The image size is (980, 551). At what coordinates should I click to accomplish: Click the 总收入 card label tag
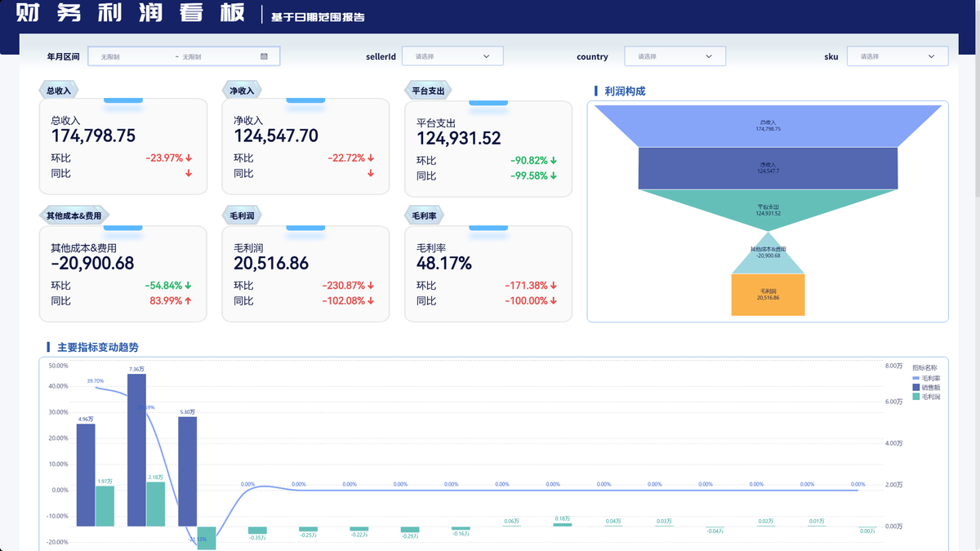59,91
